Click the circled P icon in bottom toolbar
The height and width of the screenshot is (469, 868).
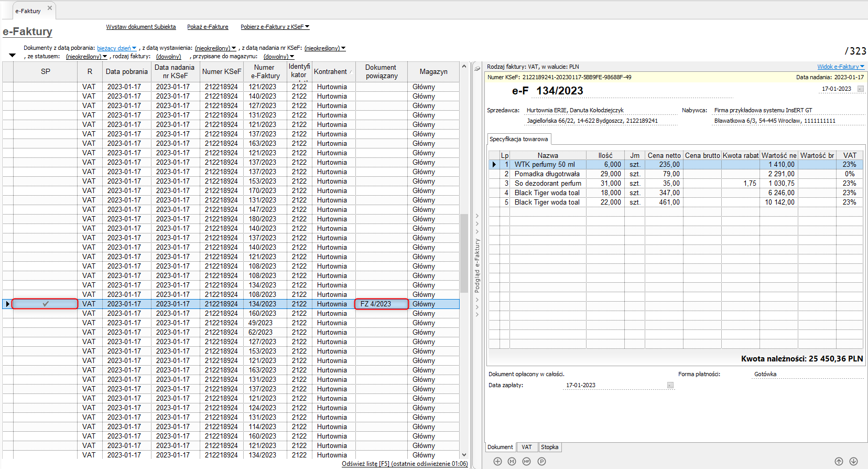[541, 461]
